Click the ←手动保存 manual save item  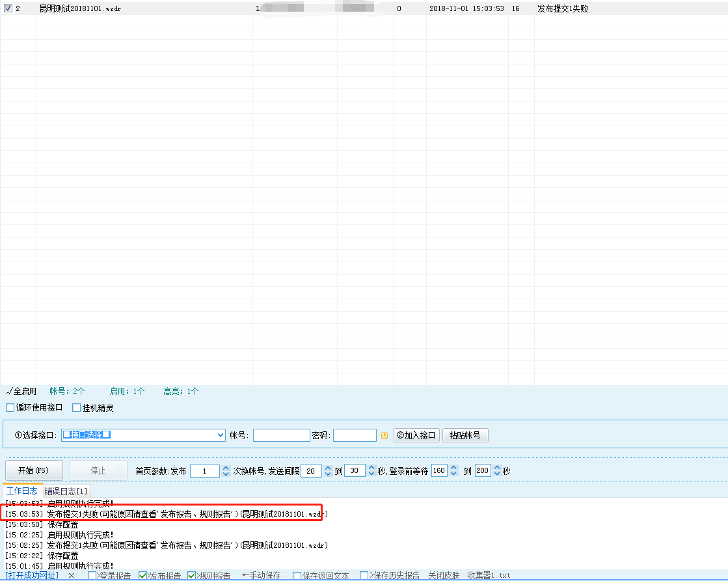pyautogui.click(x=261, y=576)
